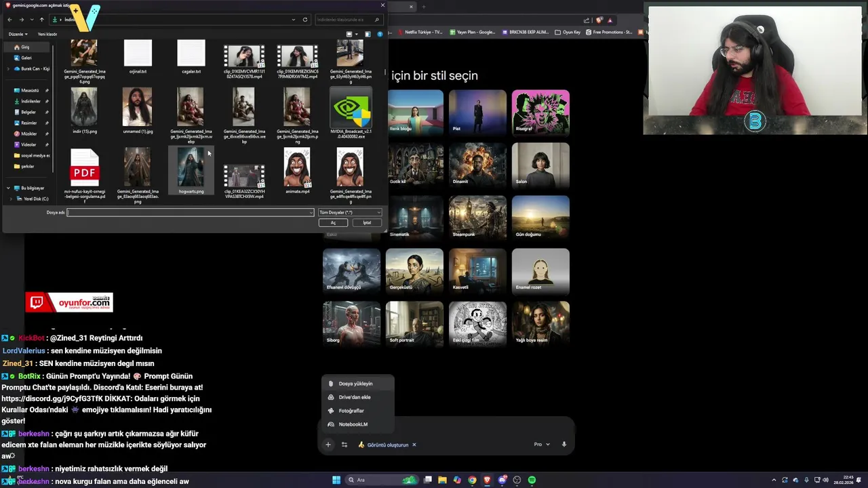Choose Dosya yükleyin from the Gemini menu
The width and height of the screenshot is (868, 488).
[357, 384]
